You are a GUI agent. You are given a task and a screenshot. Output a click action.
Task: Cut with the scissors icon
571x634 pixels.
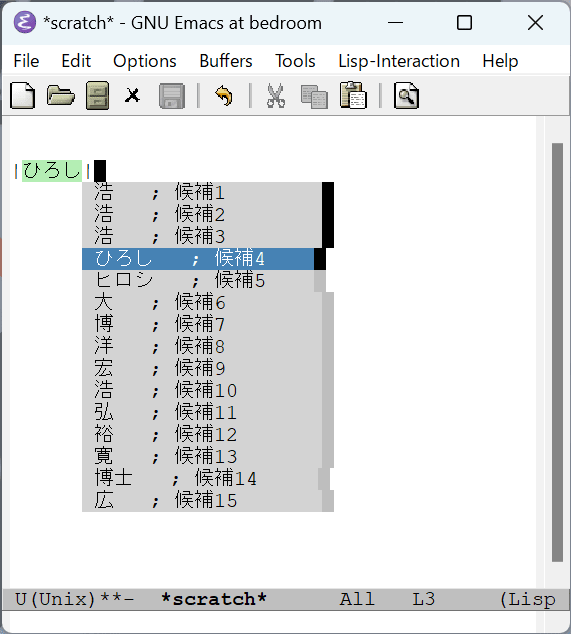[x=276, y=96]
